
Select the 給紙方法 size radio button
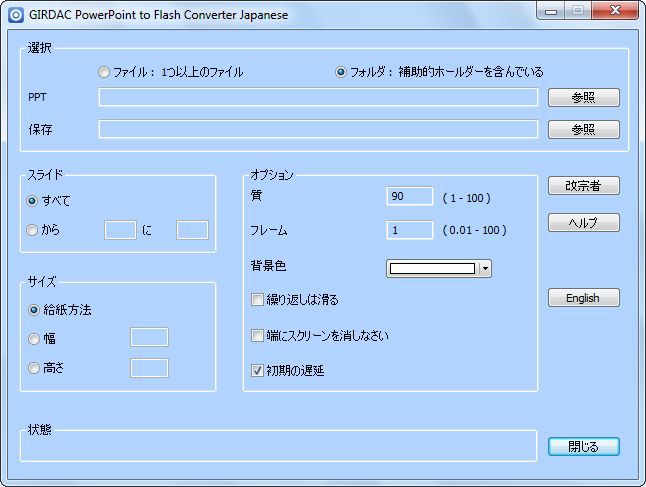tap(34, 310)
